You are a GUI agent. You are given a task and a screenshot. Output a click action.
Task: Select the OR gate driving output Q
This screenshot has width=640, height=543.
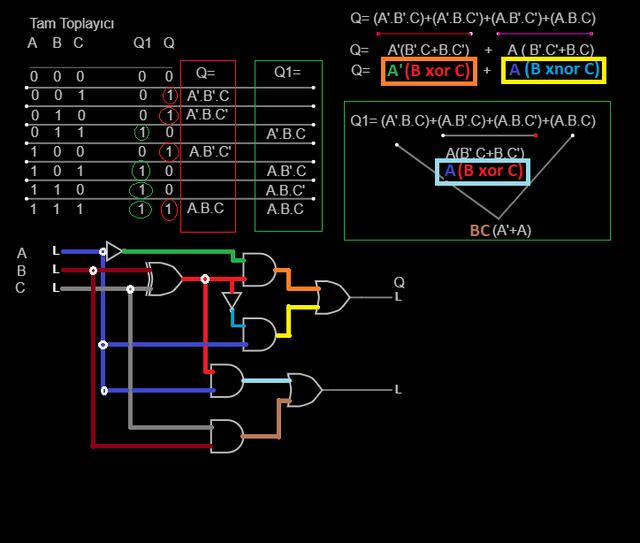pyautogui.click(x=333, y=297)
